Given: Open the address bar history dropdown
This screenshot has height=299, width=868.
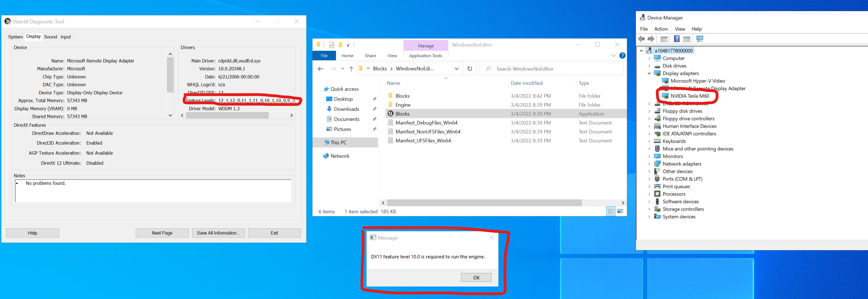Looking at the screenshot, I should click(x=457, y=68).
